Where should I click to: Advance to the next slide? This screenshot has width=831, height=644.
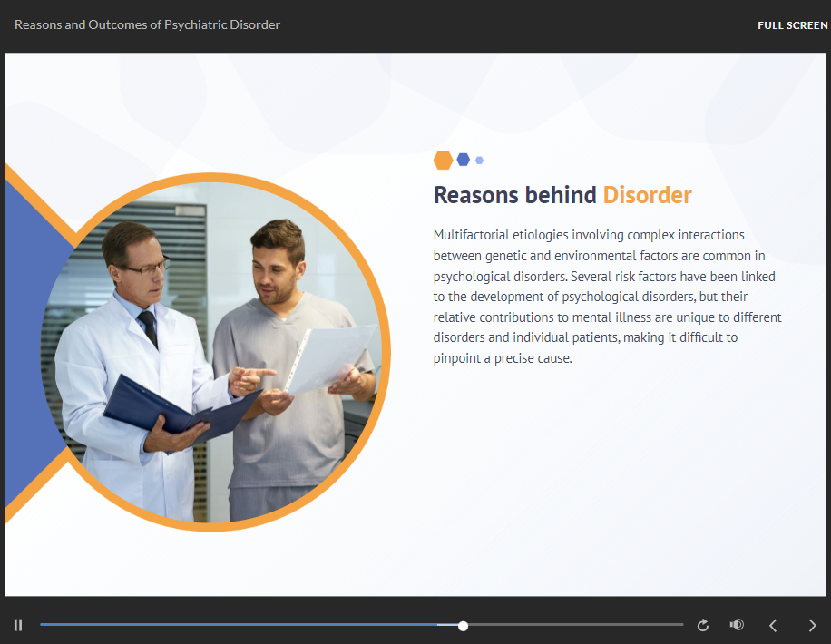[812, 625]
